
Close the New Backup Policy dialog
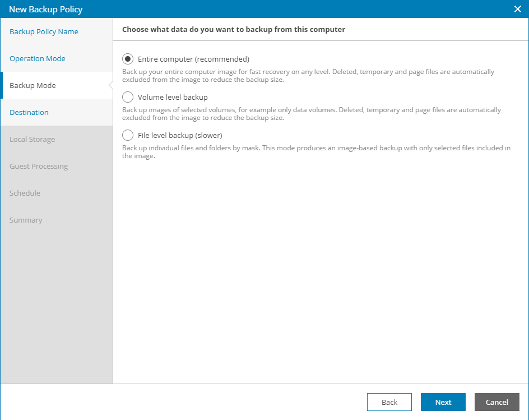click(517, 8)
